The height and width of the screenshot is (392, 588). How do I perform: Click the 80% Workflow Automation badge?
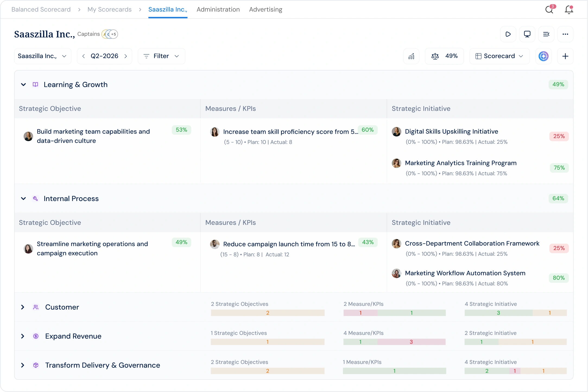pyautogui.click(x=559, y=278)
